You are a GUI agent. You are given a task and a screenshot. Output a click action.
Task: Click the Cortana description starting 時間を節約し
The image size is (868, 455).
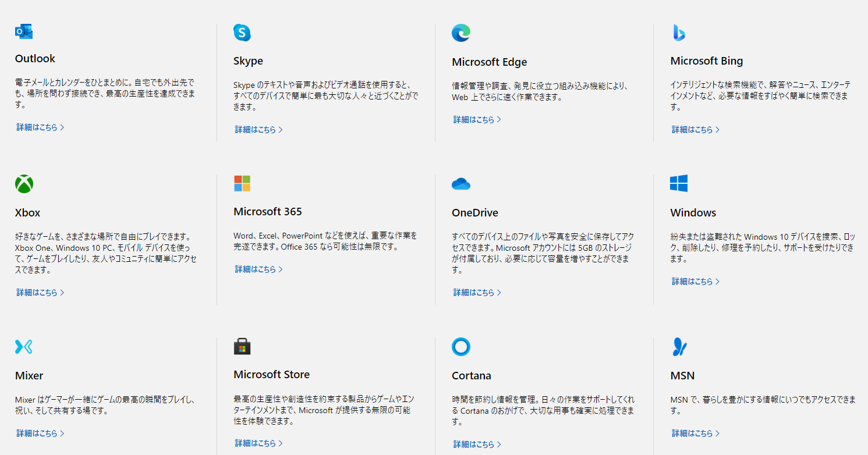coord(544,411)
